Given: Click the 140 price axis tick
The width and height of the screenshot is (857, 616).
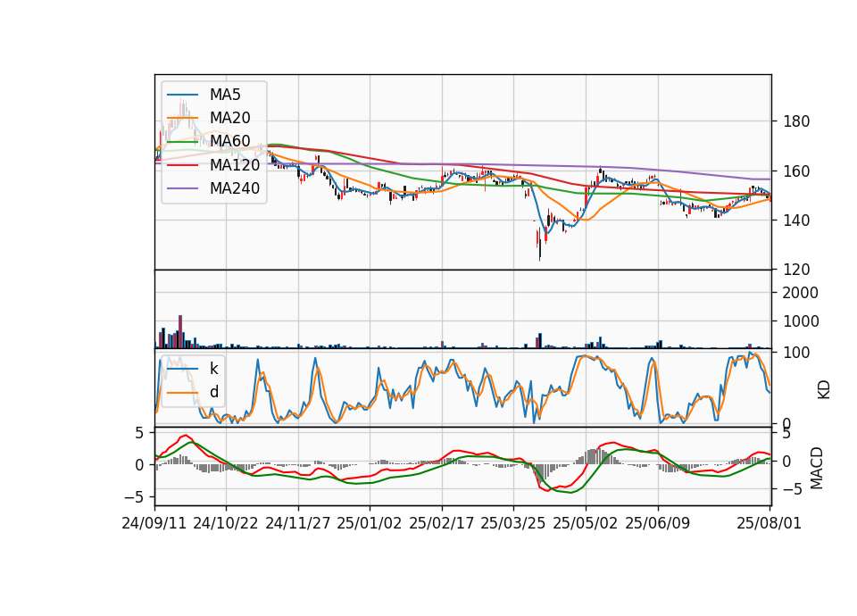Looking at the screenshot, I should 796,221.
